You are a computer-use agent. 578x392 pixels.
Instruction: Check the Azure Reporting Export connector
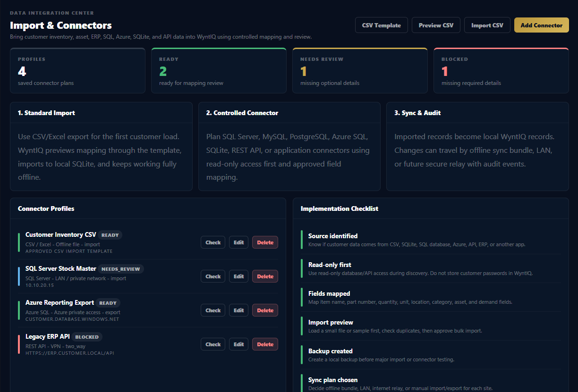213,310
